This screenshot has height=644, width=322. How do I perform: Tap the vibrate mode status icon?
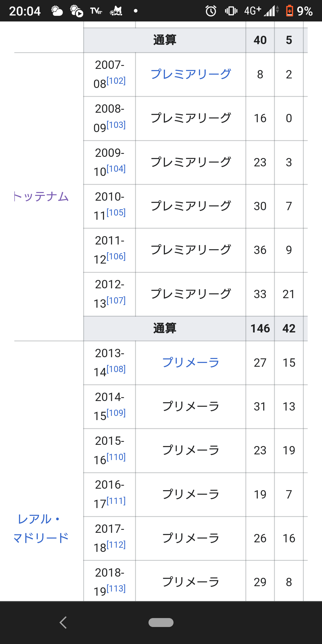point(231,11)
